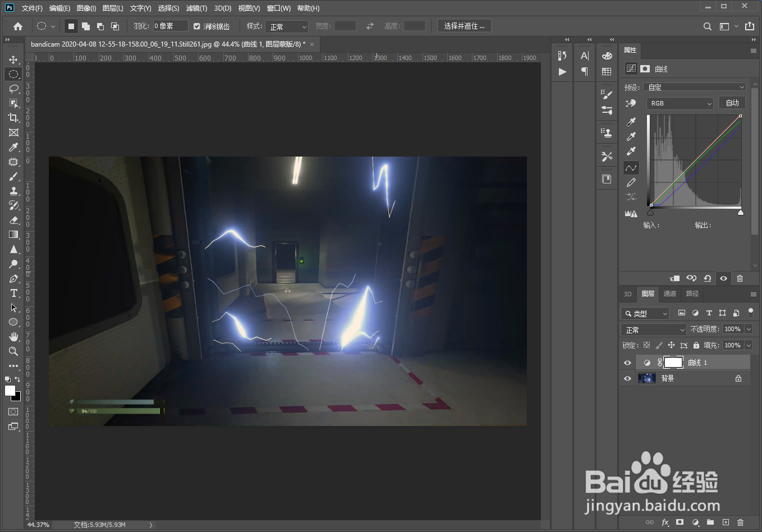Viewport: 762px width, 532px height.
Task: Select the Pen tool
Action: (13, 278)
